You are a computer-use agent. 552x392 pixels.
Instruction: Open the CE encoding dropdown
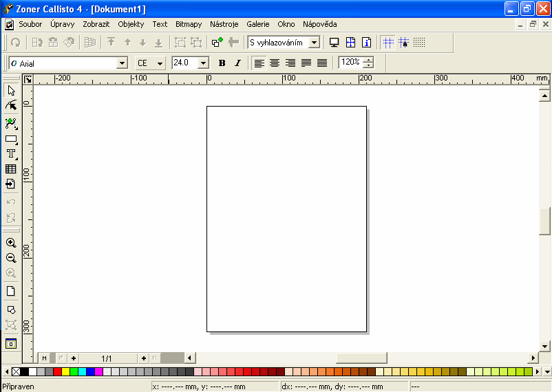coord(160,63)
